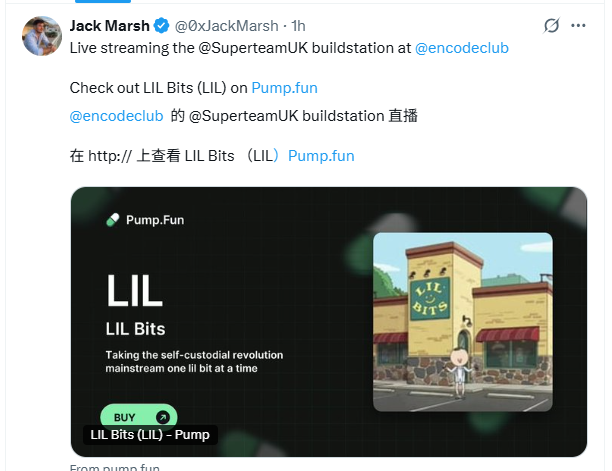The image size is (612, 471).
Task: Follow the Pump.fun link in the Chinese line
Action: tap(321, 156)
